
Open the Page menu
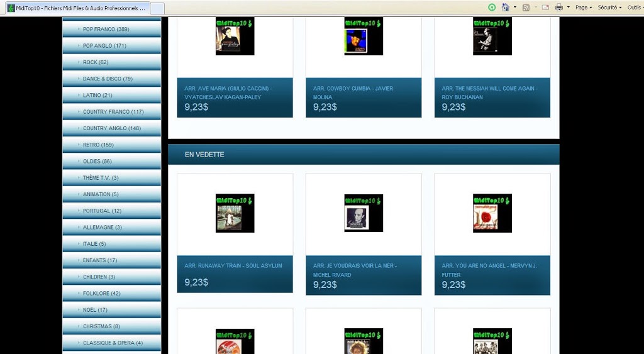pyautogui.click(x=584, y=8)
